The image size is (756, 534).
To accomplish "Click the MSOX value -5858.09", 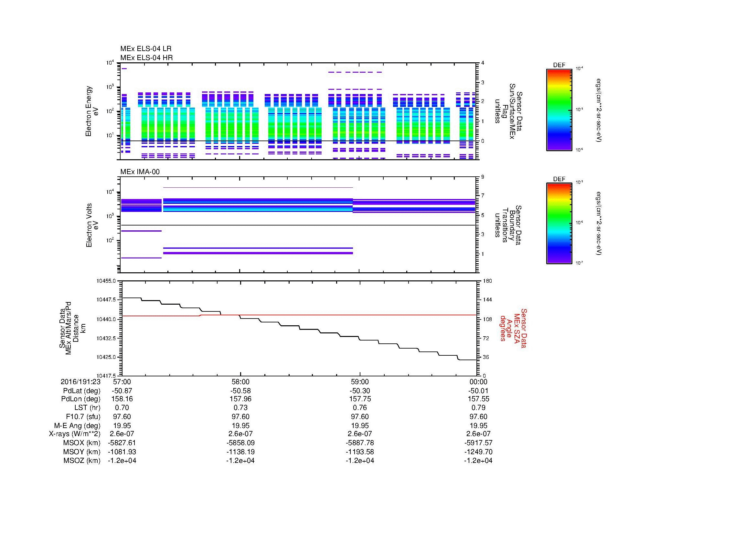I will pyautogui.click(x=241, y=443).
